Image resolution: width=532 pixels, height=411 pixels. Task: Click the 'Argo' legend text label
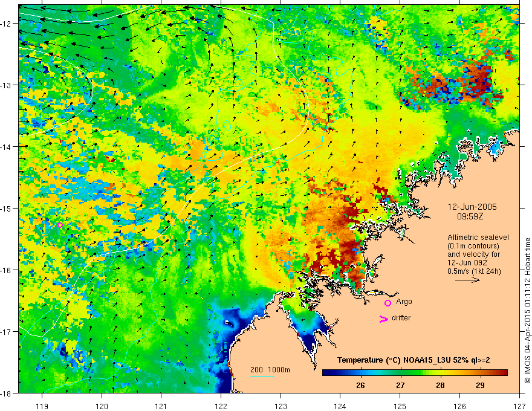[x=404, y=301]
